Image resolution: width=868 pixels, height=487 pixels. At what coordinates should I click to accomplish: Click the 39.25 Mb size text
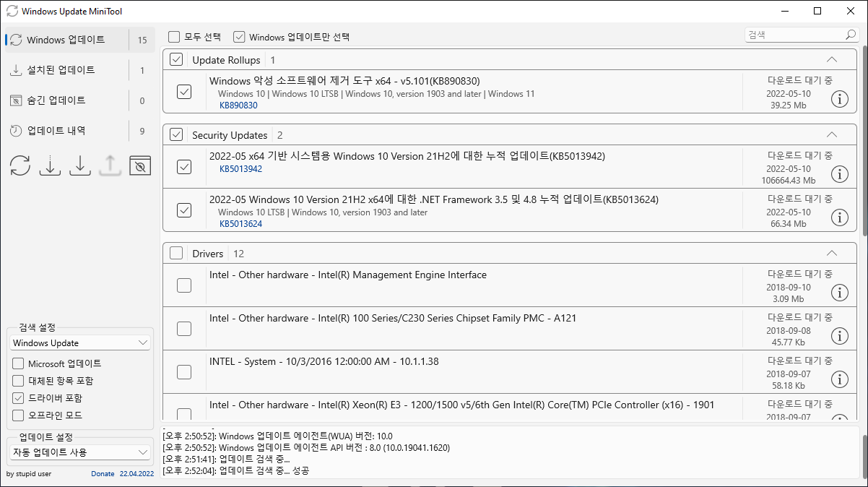pyautogui.click(x=788, y=105)
